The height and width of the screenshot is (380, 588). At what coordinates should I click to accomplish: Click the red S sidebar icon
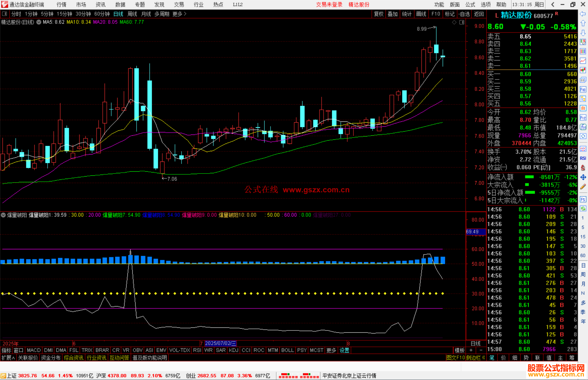tap(583, 168)
